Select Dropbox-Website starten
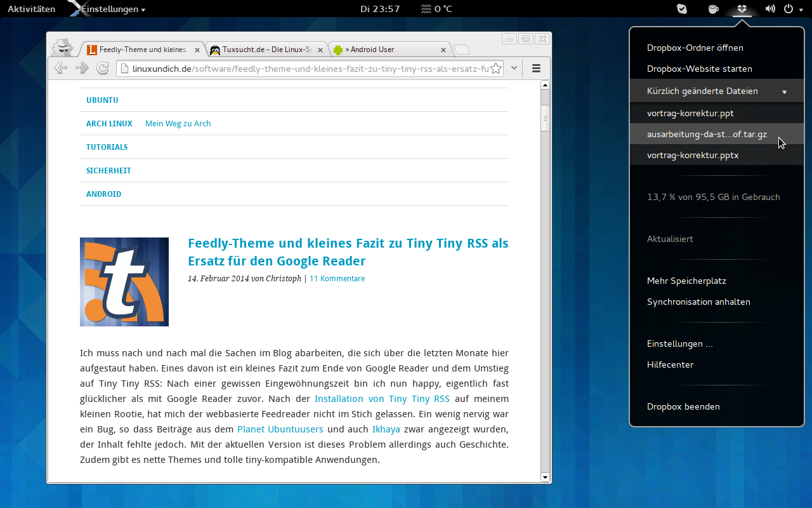Image resolution: width=812 pixels, height=508 pixels. coord(717,69)
